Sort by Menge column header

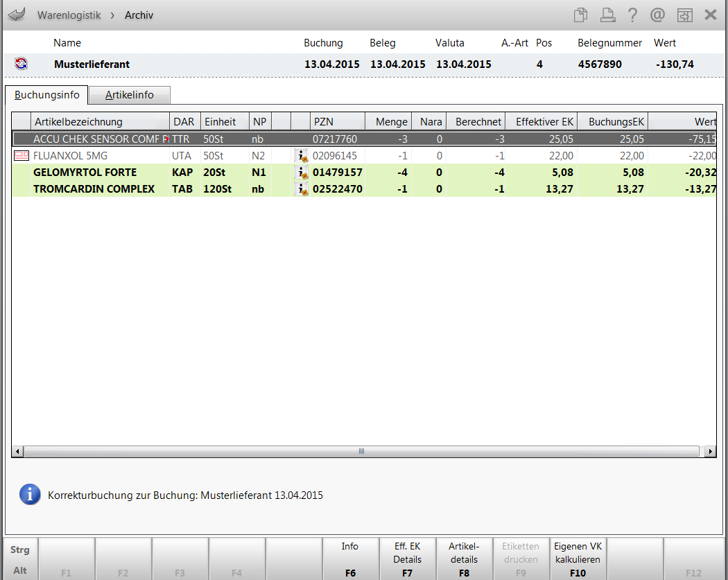pyautogui.click(x=388, y=121)
